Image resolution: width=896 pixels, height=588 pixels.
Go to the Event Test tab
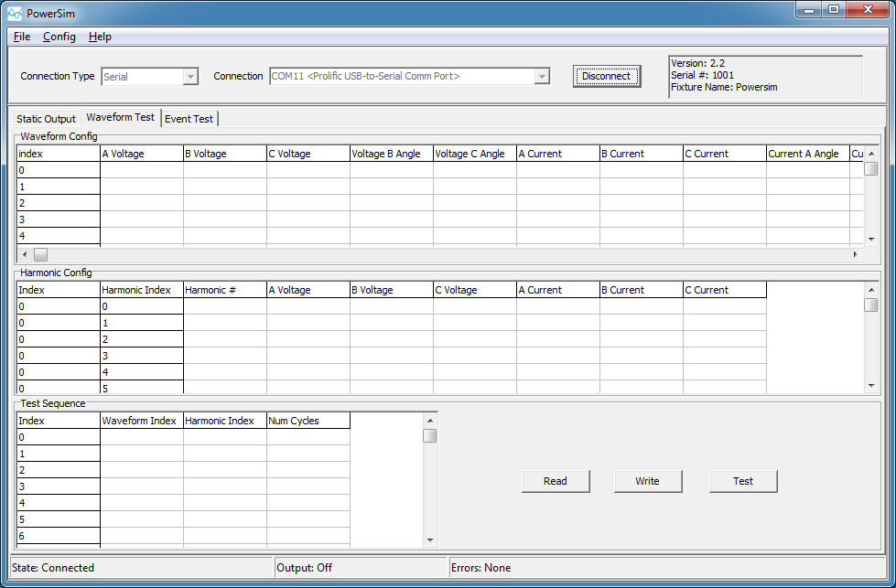(189, 119)
